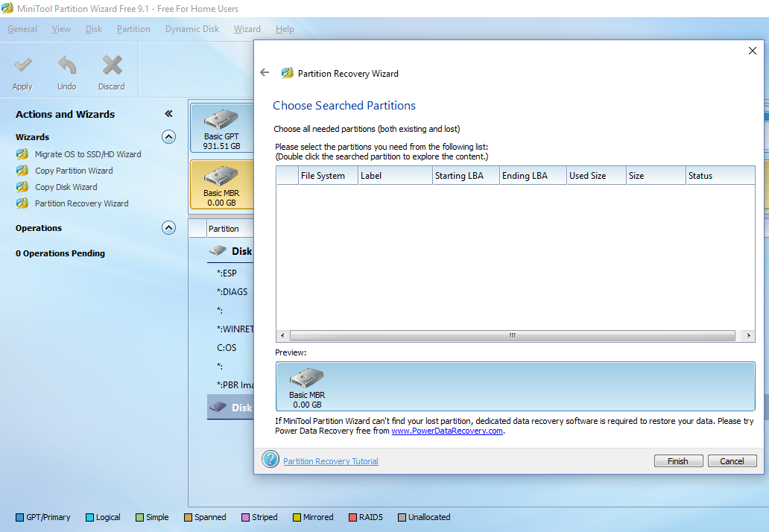769x532 pixels.
Task: Click the Spanned legend color swatch
Action: [x=188, y=517]
